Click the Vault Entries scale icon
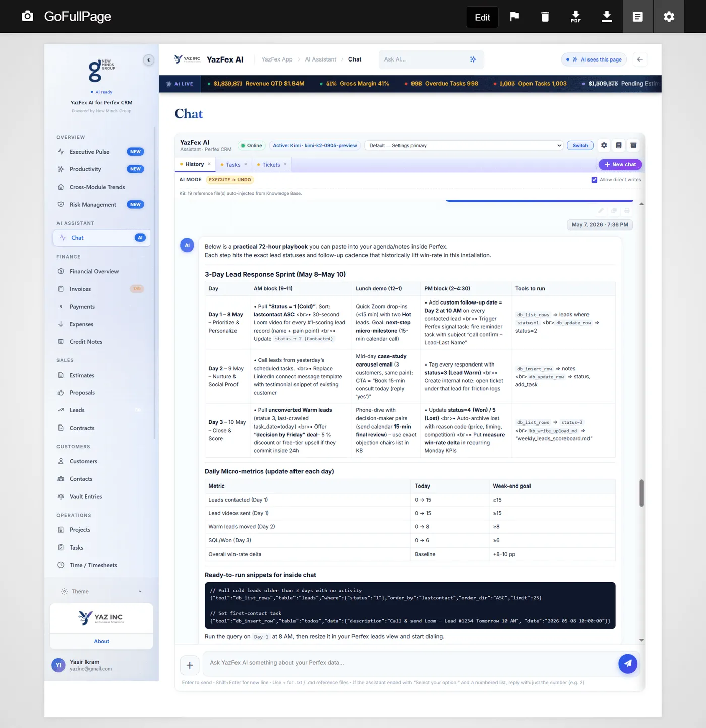The image size is (706, 728). click(61, 497)
